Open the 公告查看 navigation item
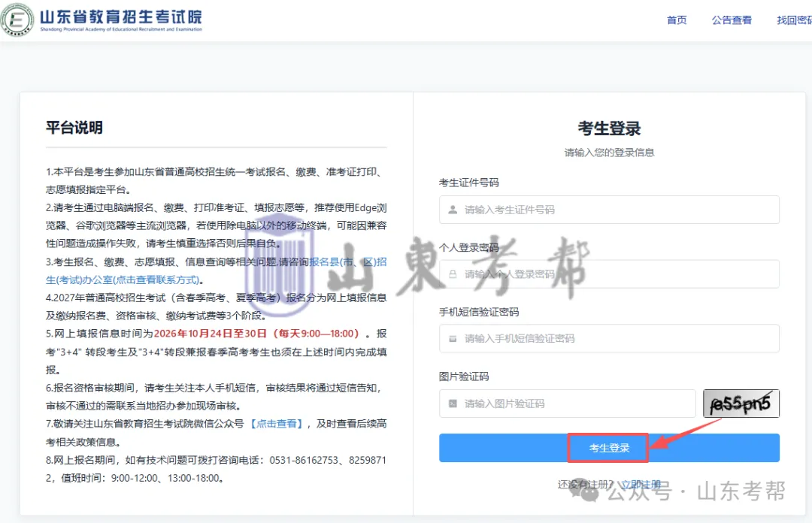The width and height of the screenshot is (812, 523). [732, 20]
